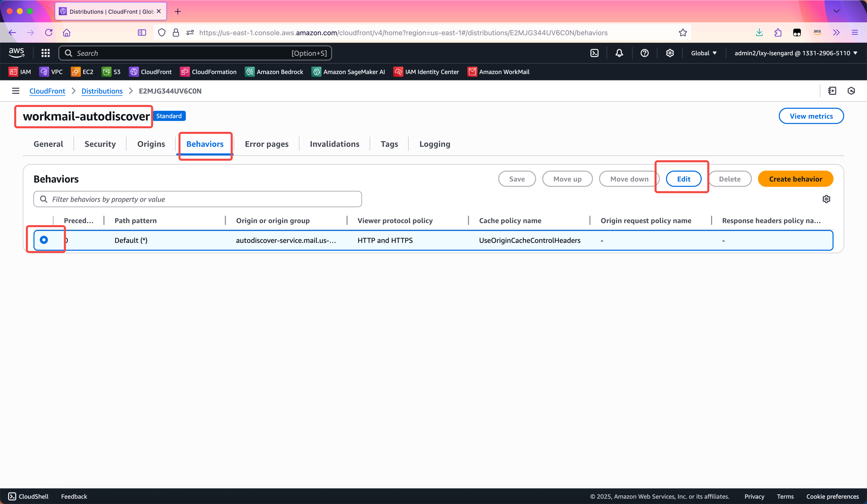Switch to the General tab

48,144
